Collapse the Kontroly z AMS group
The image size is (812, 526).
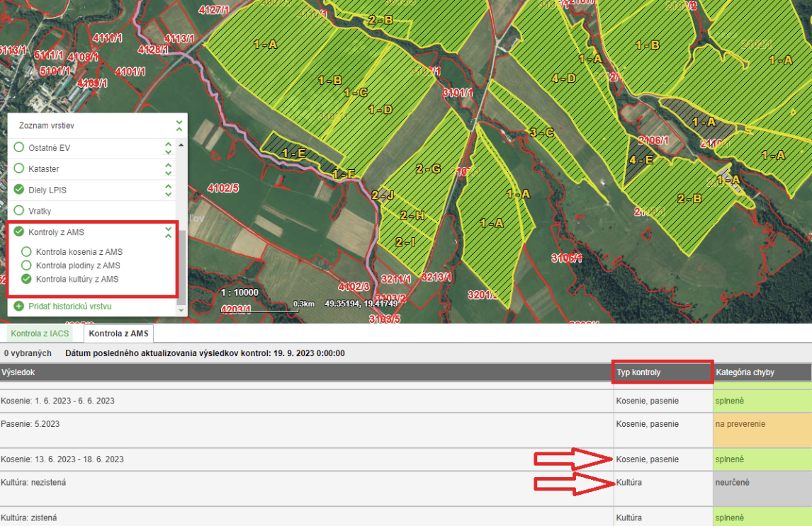tap(169, 232)
